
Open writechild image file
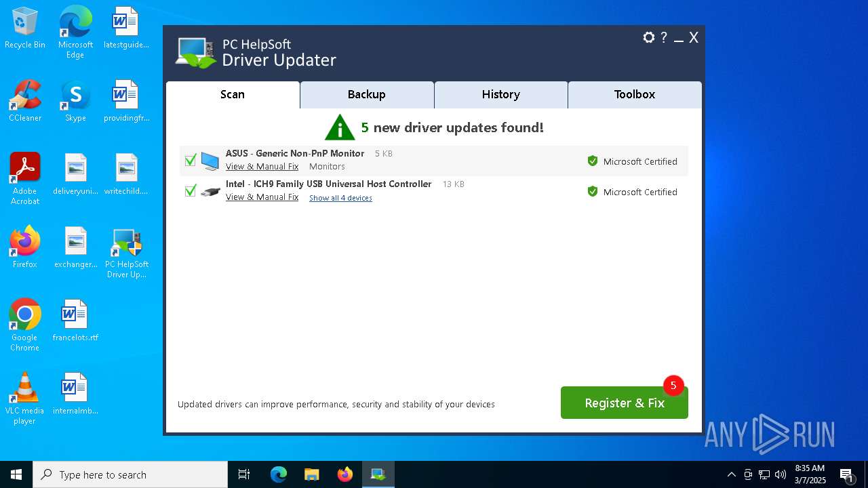[x=126, y=174]
